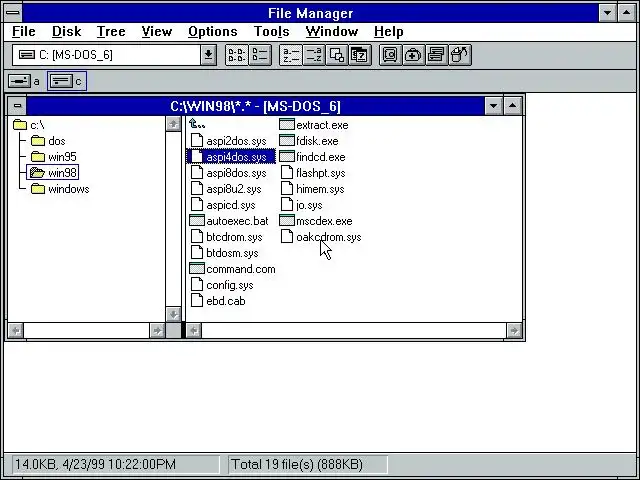Click the himem.sys document icon
640x480 pixels.
click(x=287, y=189)
